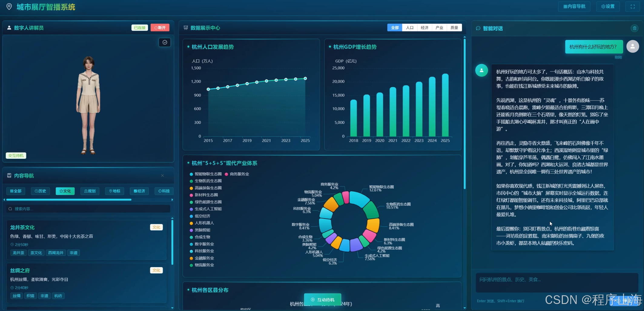Click the checkmark icon in the avatar panel
The image size is (644, 311).
click(x=165, y=42)
